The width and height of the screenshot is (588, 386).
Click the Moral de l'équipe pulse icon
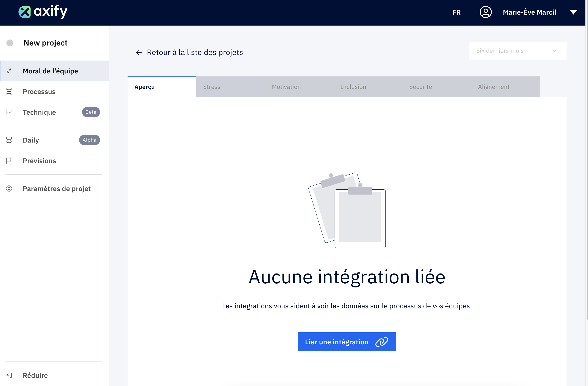pos(9,71)
